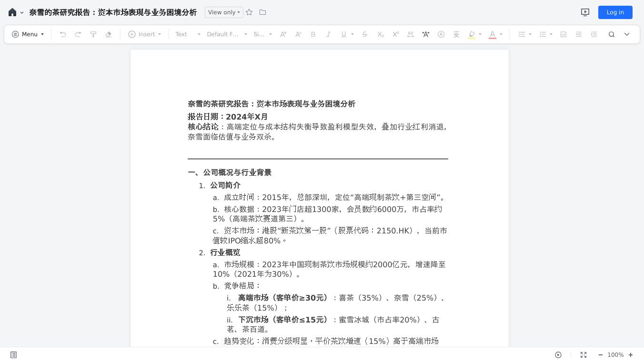Click the heading '一、公司概况与行业背景'
The image size is (644, 362).
point(230,172)
